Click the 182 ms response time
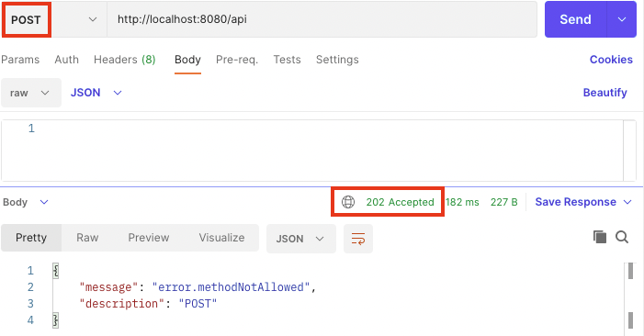The height and width of the screenshot is (336, 644). click(x=462, y=202)
